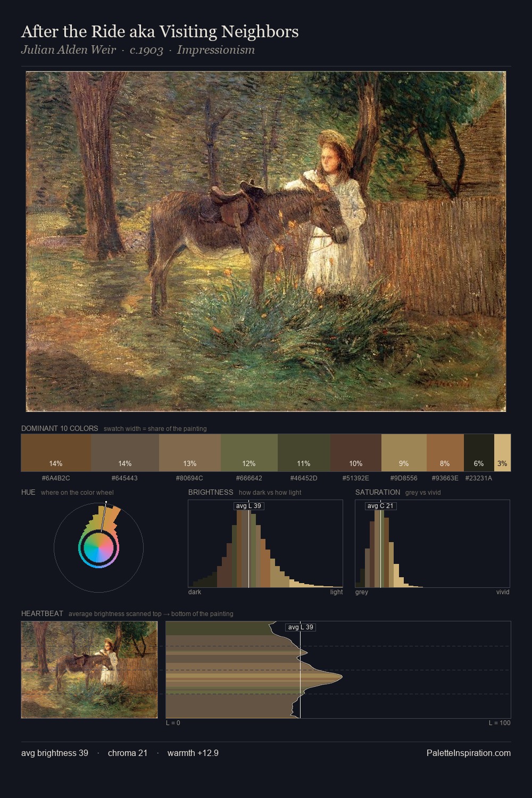The height and width of the screenshot is (798, 532).
Task: Click hex code '#80694C' text
Action: 190,478
